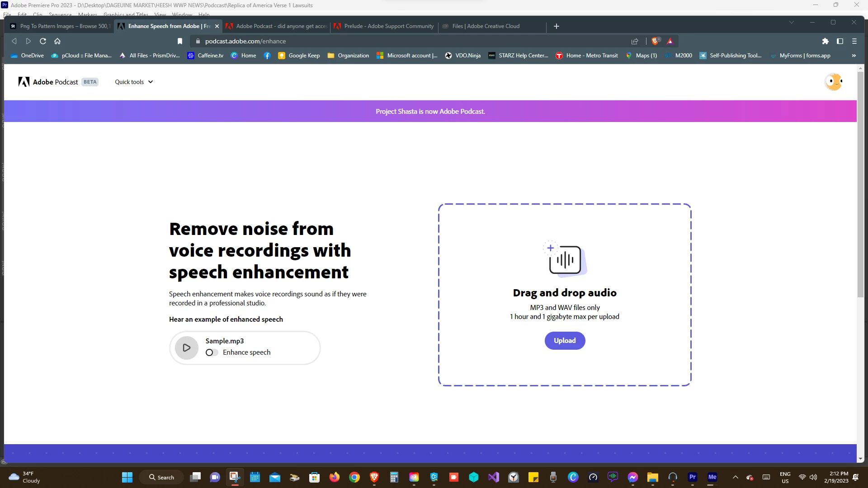The width and height of the screenshot is (868, 488).
Task: Go to the browser home icon
Action: click(x=57, y=41)
